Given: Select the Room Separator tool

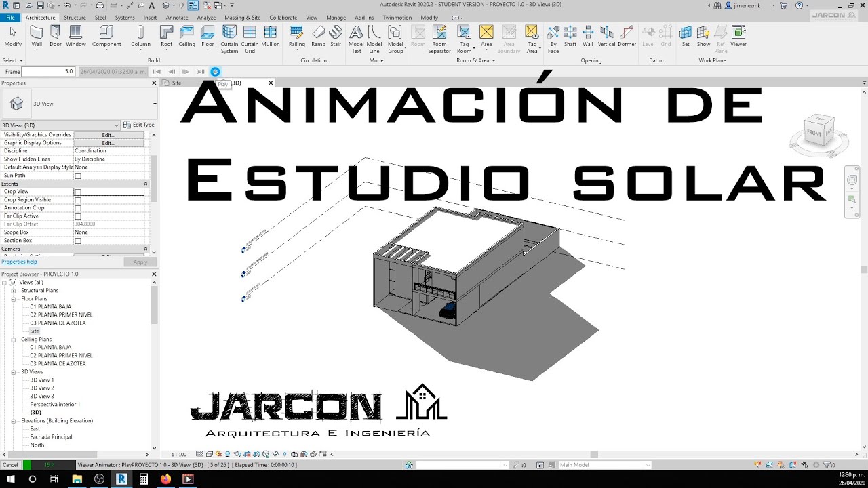Looking at the screenshot, I should [x=439, y=39].
